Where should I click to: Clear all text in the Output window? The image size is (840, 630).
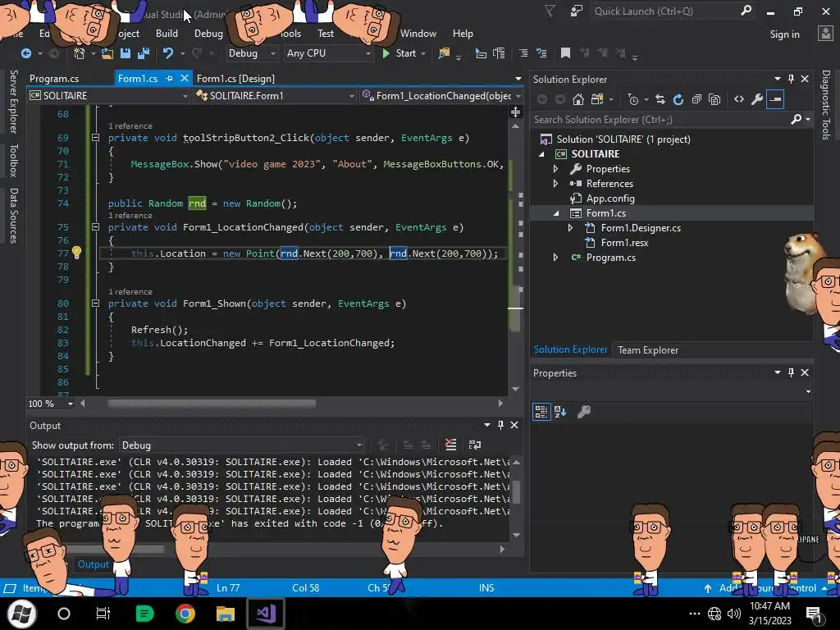451,445
